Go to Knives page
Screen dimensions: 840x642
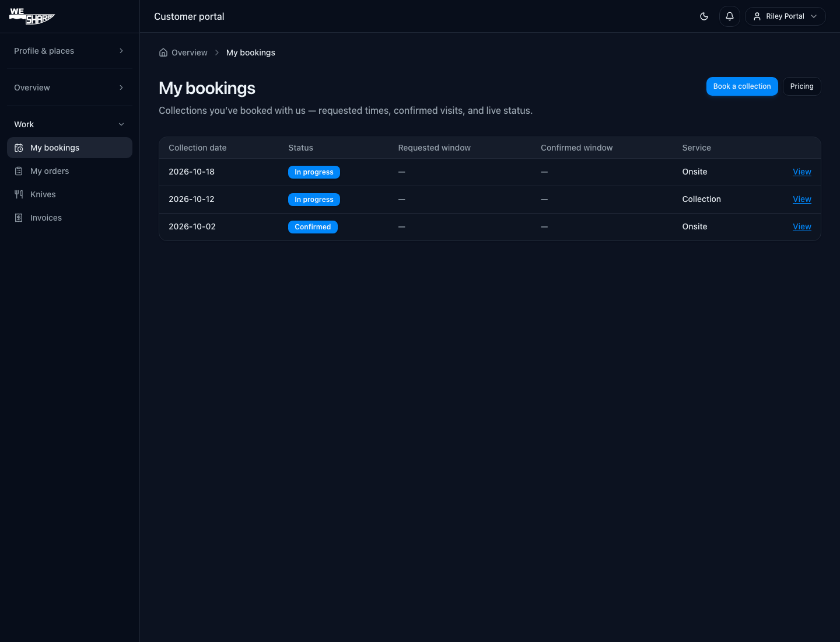pos(69,194)
